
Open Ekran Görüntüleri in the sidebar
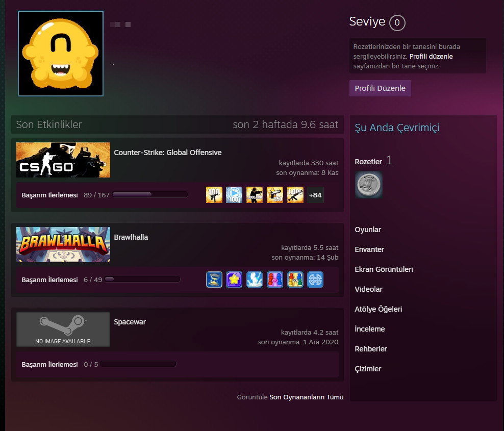coord(384,269)
